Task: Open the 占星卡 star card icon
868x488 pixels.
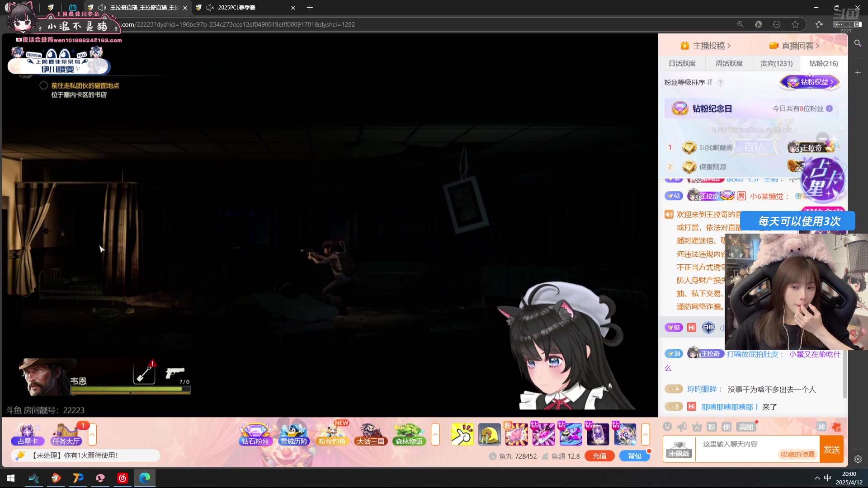Action: [28, 434]
